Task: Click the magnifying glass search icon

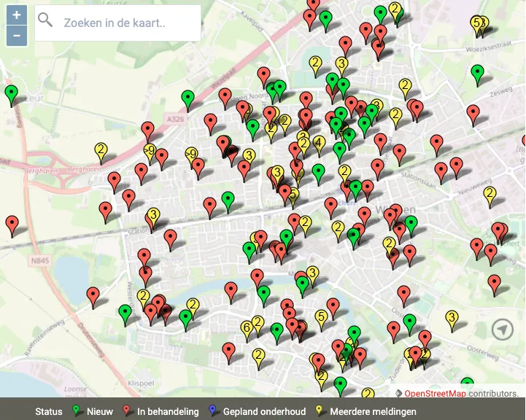Action: (x=45, y=21)
